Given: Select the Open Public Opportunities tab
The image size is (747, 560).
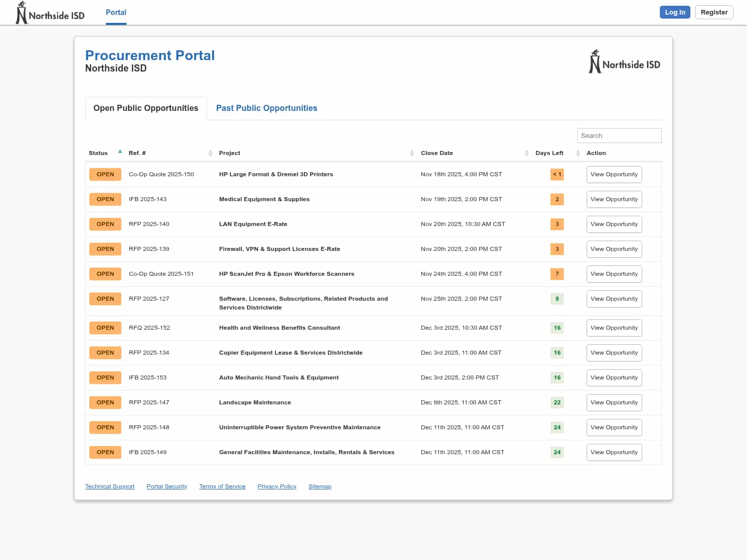Looking at the screenshot, I should point(146,108).
